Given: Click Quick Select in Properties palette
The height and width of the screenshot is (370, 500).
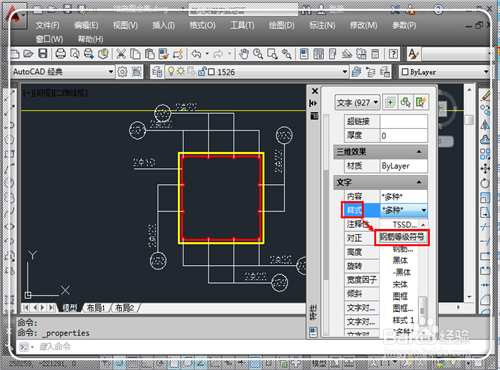Looking at the screenshot, I should pos(420,102).
